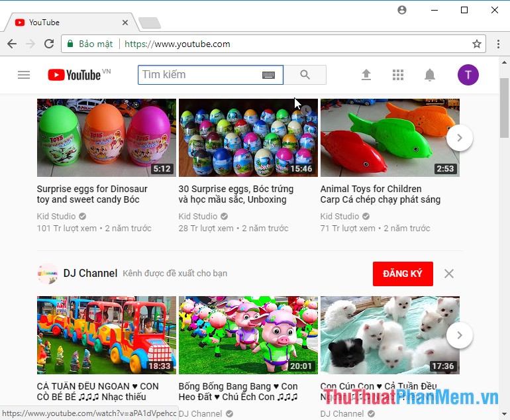
Task: Bookmark this page with the star icon
Action: coord(477,44)
